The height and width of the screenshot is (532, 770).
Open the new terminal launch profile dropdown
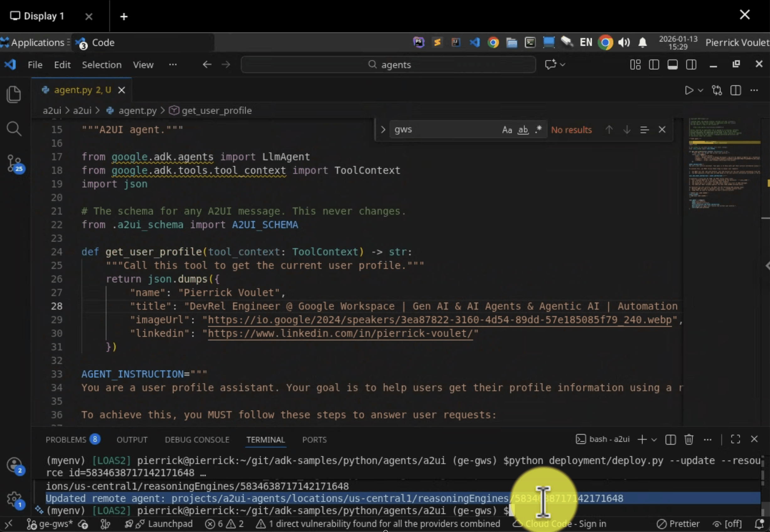(654, 440)
